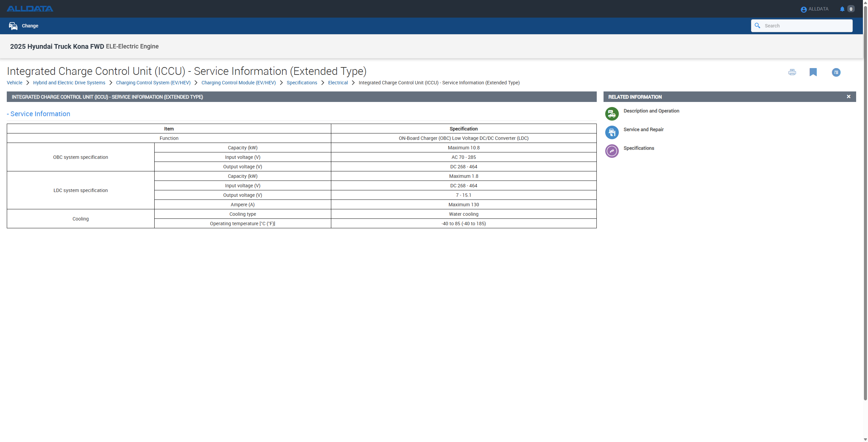Open Hybrid and Electric Drive Systems breadcrumb
The height and width of the screenshot is (442, 868).
69,83
